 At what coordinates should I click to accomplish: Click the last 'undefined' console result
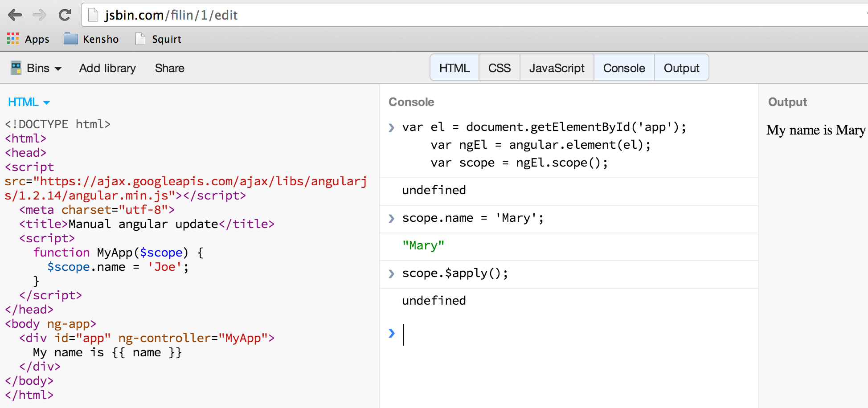point(434,301)
